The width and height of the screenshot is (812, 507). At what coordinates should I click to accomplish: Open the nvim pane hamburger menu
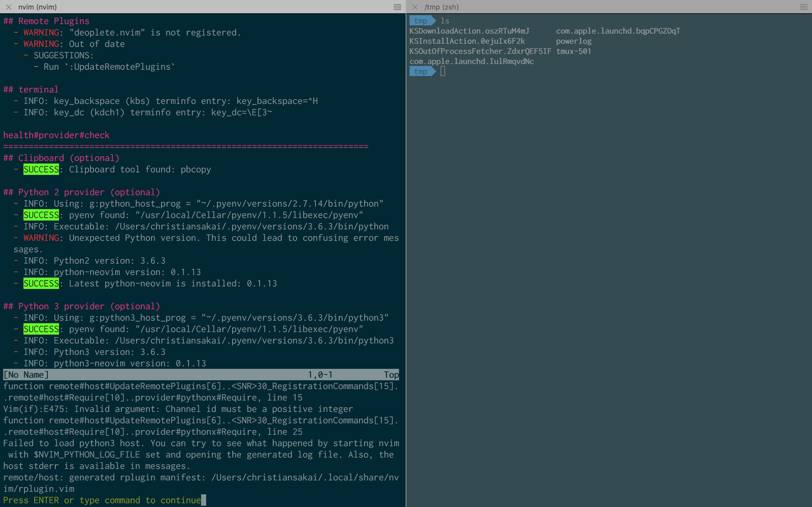coord(397,7)
